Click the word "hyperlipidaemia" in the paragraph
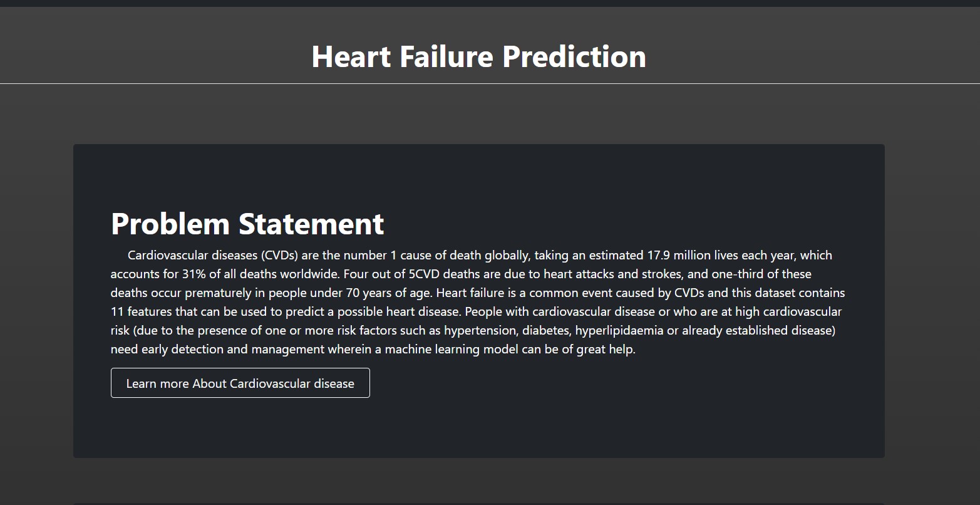This screenshot has height=505, width=980. pyautogui.click(x=619, y=331)
